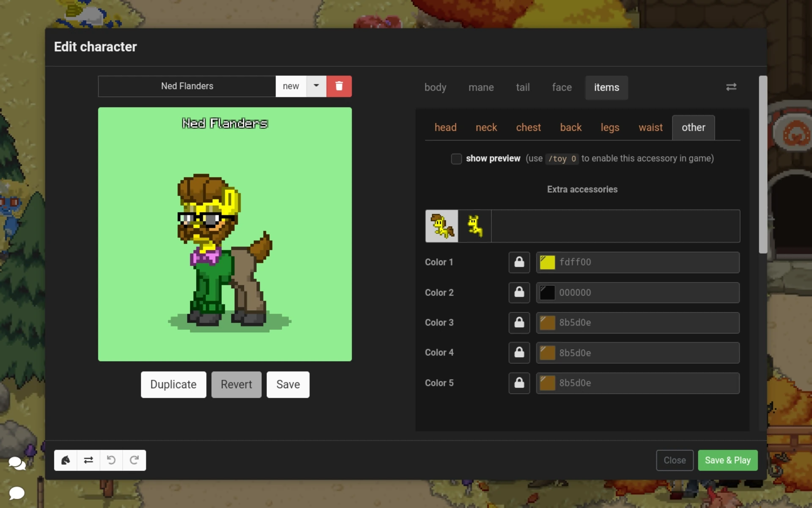
Task: Enable the show preview checkbox
Action: coord(456,159)
